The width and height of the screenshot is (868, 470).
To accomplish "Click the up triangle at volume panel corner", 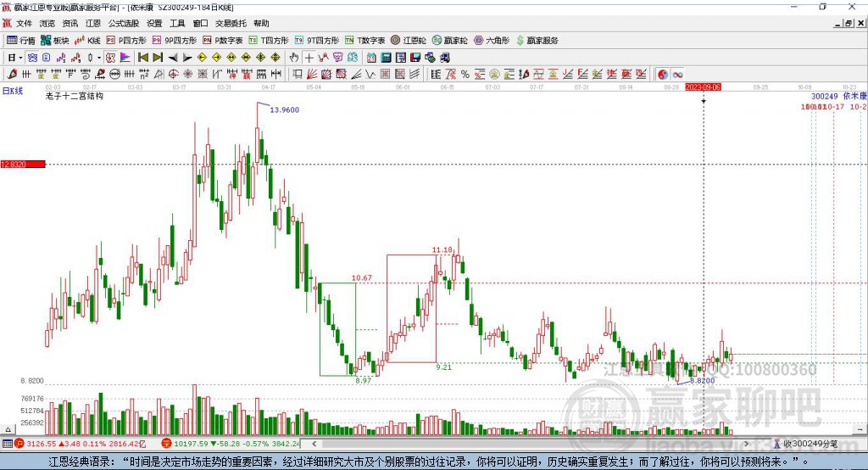I will click(x=8, y=429).
